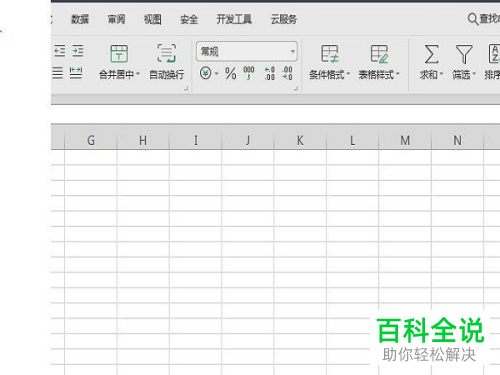The width and height of the screenshot is (500, 375).
Task: Select column G header
Action: point(91,140)
